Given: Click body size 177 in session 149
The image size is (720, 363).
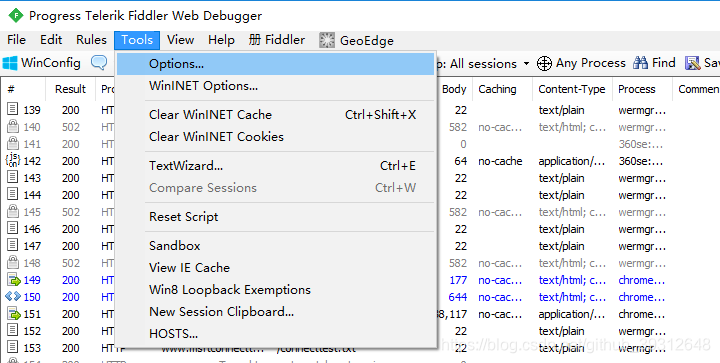Looking at the screenshot, I should [x=458, y=280].
